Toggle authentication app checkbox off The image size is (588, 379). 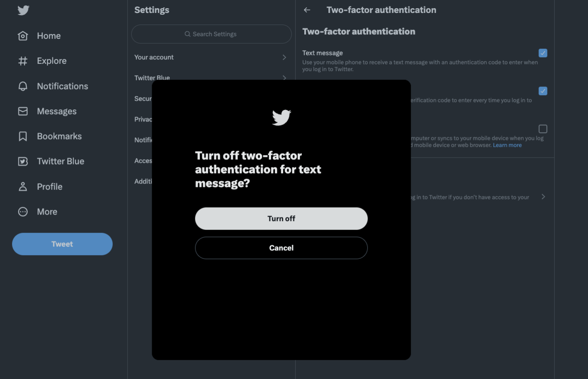(x=542, y=90)
